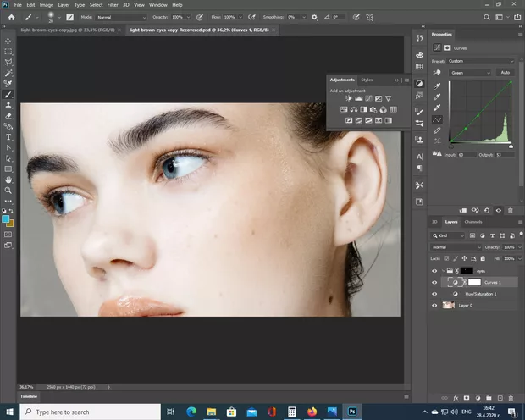Activate the Zoom tool
Image resolution: width=525 pixels, height=420 pixels.
click(9, 191)
